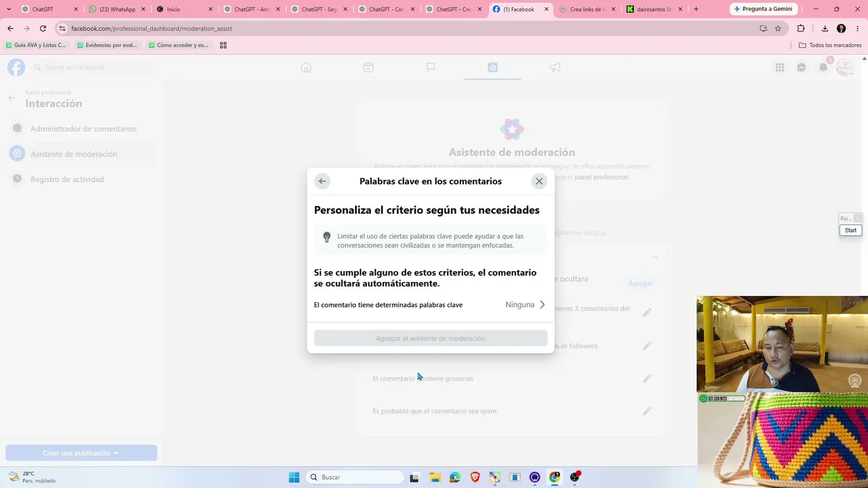Open Google Chrome from the taskbar
The image size is (868, 488).
click(555, 477)
